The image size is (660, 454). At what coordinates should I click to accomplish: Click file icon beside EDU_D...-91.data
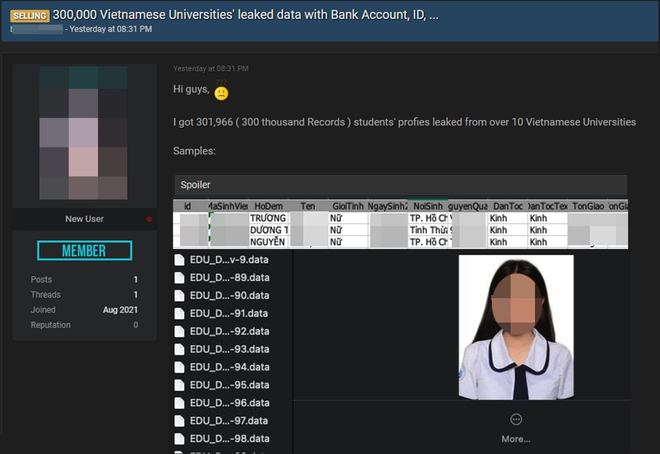point(181,314)
